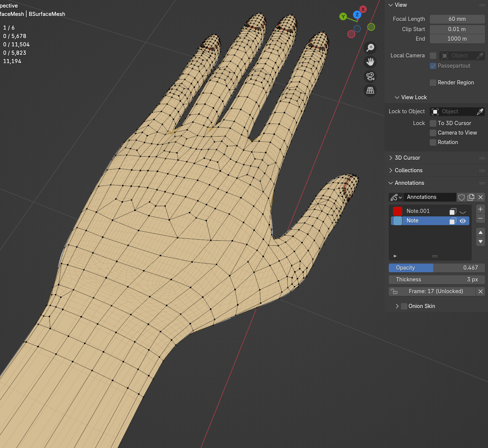Expand the Collections panel

(408, 170)
